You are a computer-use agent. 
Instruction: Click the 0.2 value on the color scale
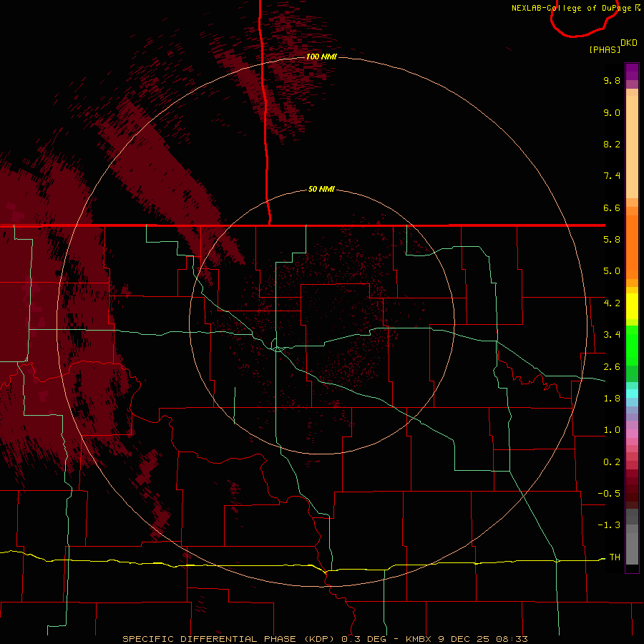coord(612,462)
